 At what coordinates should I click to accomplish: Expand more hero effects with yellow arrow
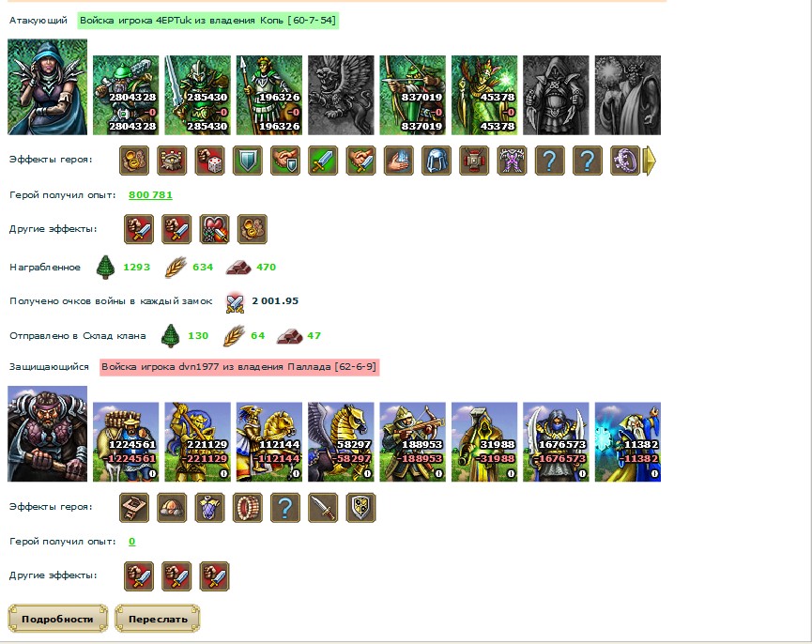tap(650, 161)
